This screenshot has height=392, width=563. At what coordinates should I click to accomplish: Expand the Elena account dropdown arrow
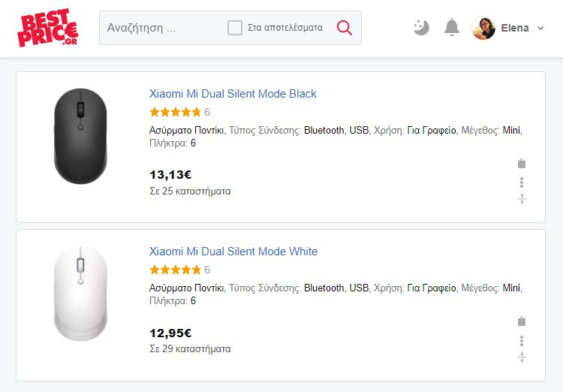pos(540,28)
